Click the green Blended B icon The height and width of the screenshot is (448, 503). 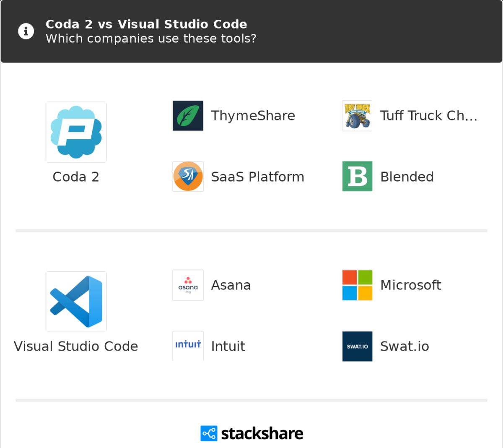(x=357, y=177)
